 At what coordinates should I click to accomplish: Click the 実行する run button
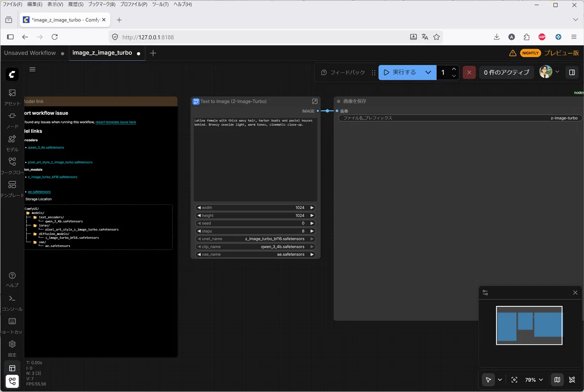[x=400, y=72]
